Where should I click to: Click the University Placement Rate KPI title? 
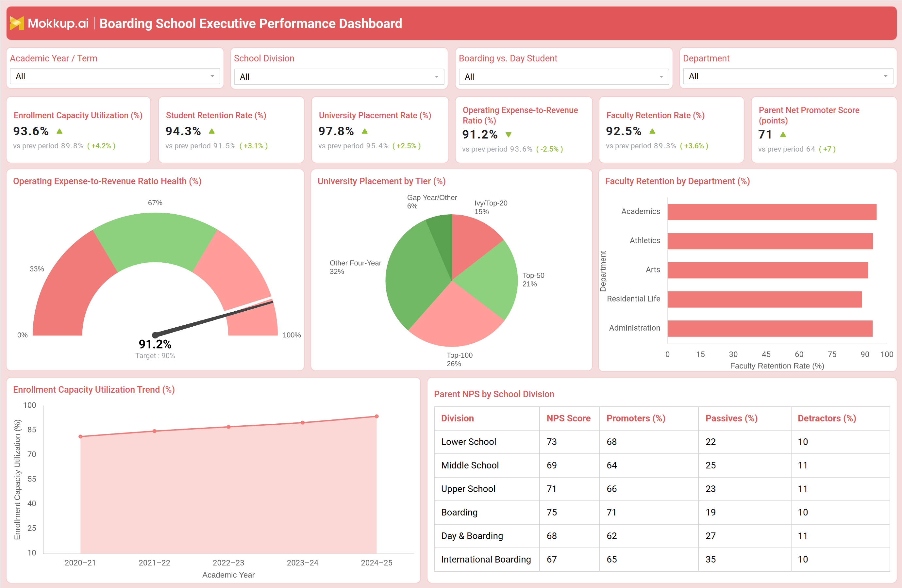[x=375, y=115]
